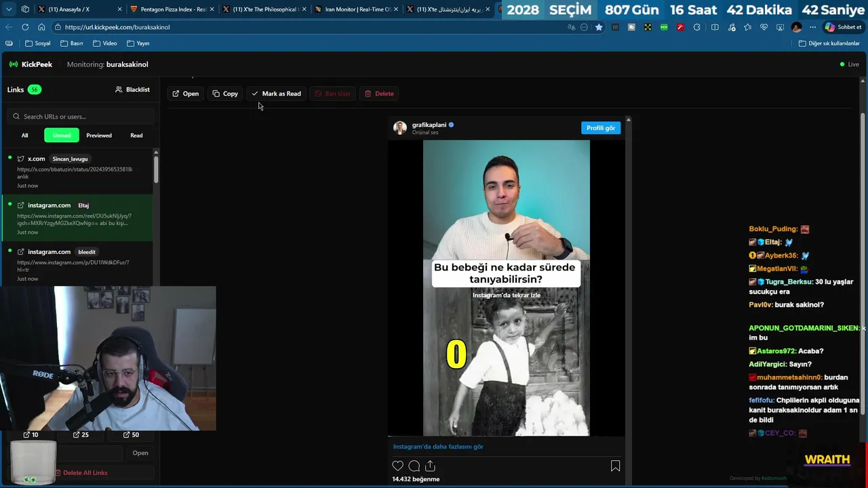Image resolution: width=868 pixels, height=488 pixels.
Task: Open the browser profile avatar
Action: coord(796,27)
